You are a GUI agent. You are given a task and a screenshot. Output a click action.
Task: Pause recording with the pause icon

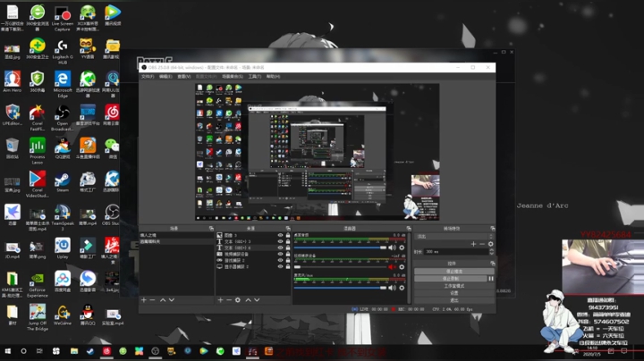pos(491,279)
